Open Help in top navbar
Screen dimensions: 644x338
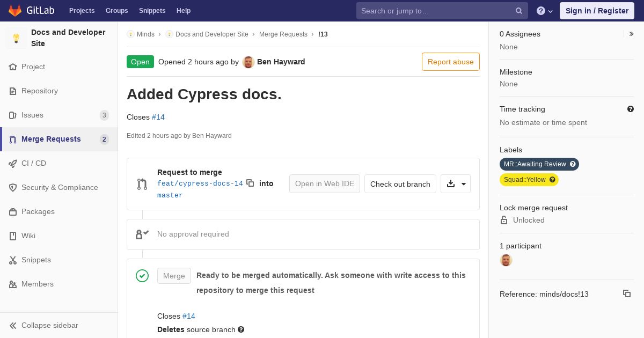tap(184, 11)
